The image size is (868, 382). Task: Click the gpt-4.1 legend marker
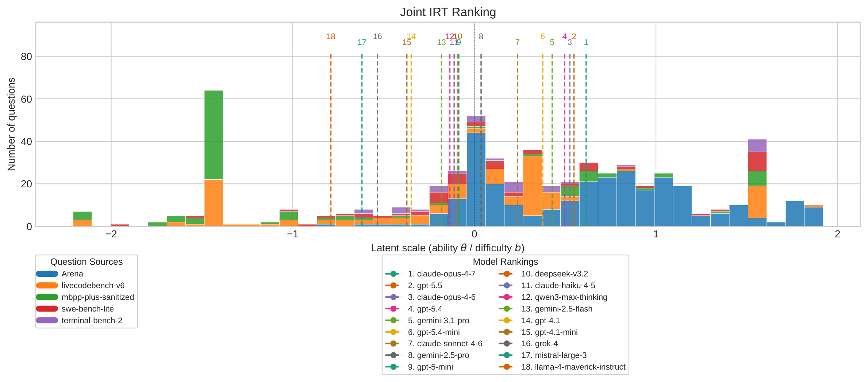pyautogui.click(x=507, y=320)
